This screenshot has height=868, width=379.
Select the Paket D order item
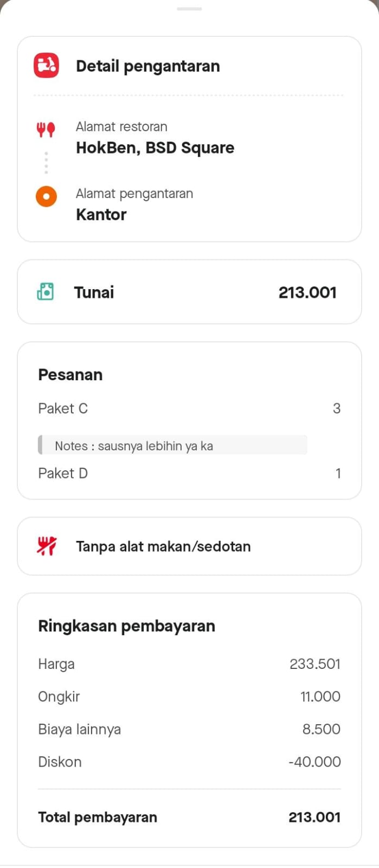63,473
